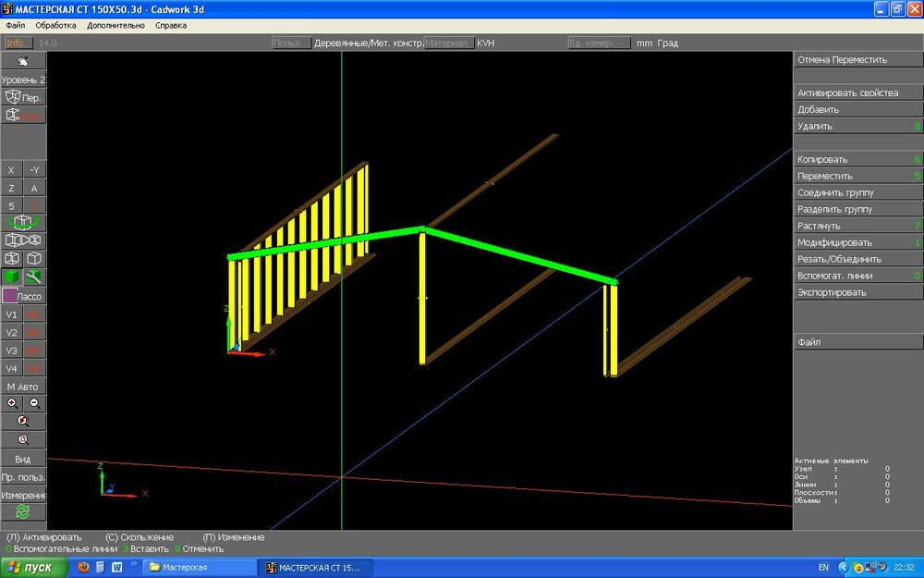Toggle perspective view with Пер. button
This screenshot has width=924, height=578.
click(23, 97)
